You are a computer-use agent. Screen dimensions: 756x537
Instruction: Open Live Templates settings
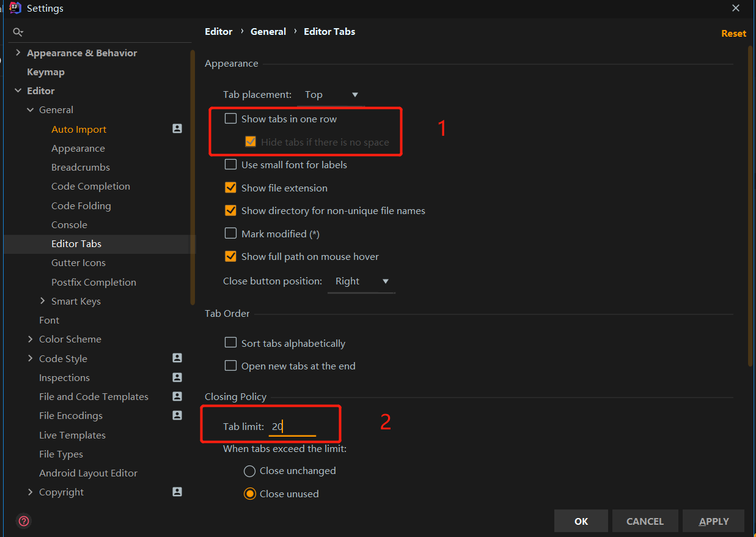72,435
